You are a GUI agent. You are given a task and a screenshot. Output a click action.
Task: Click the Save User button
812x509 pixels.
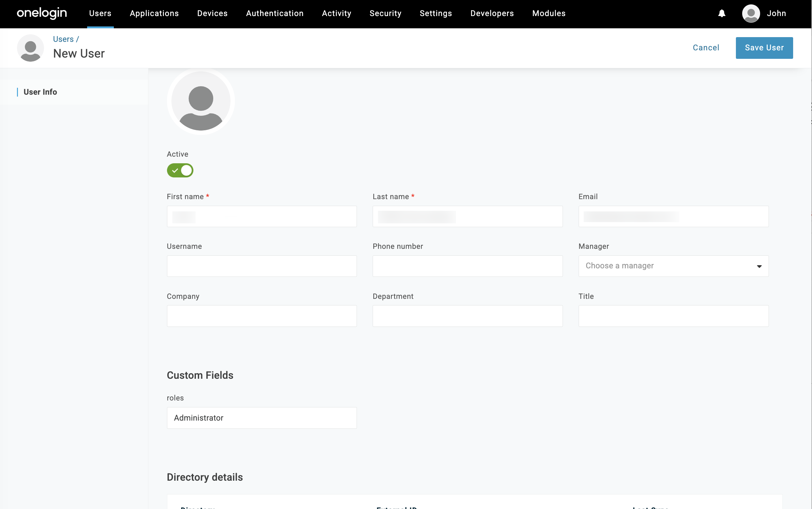tap(764, 48)
